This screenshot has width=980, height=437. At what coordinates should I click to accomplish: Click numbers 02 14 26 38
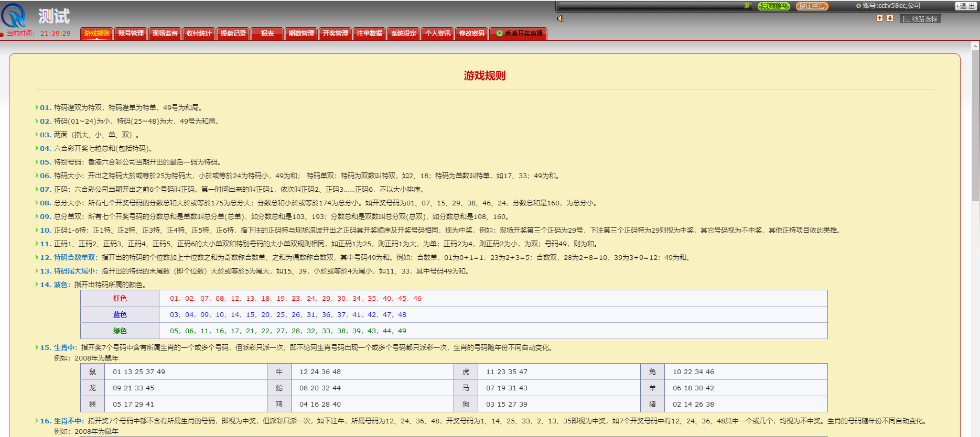point(693,404)
